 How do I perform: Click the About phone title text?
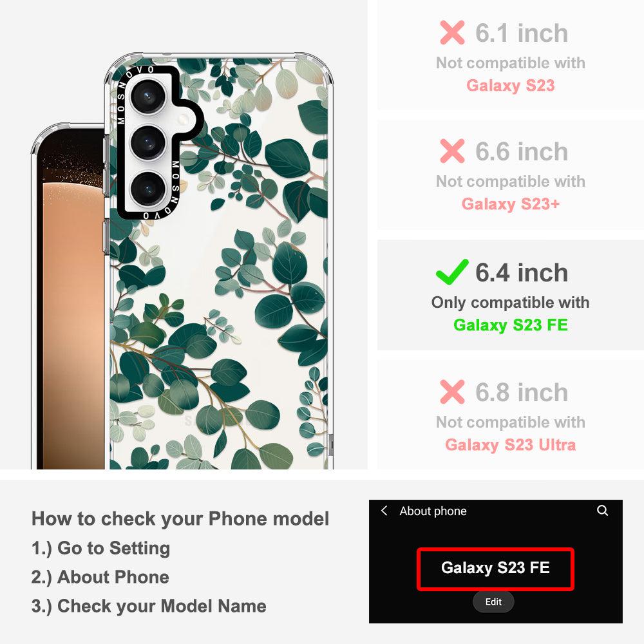pos(433,511)
